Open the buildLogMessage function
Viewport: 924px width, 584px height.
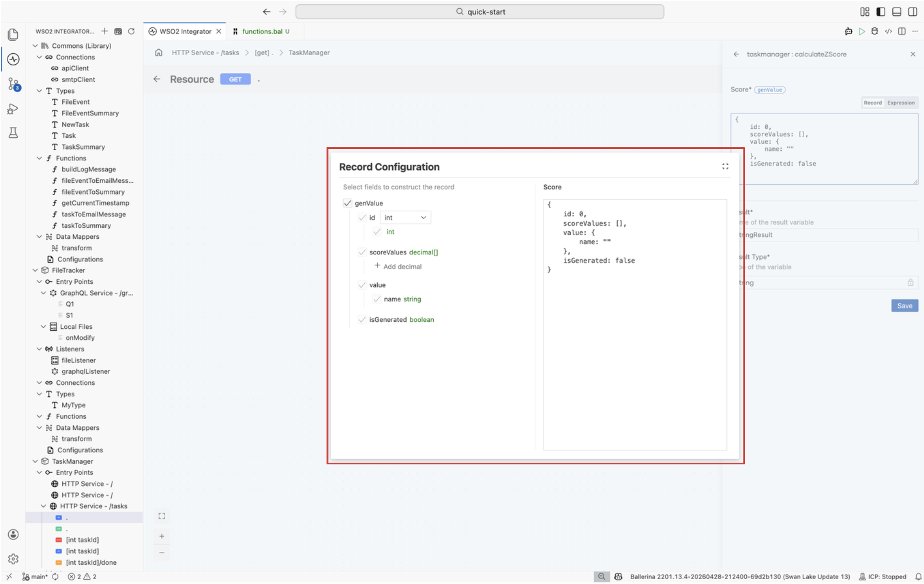coord(89,169)
